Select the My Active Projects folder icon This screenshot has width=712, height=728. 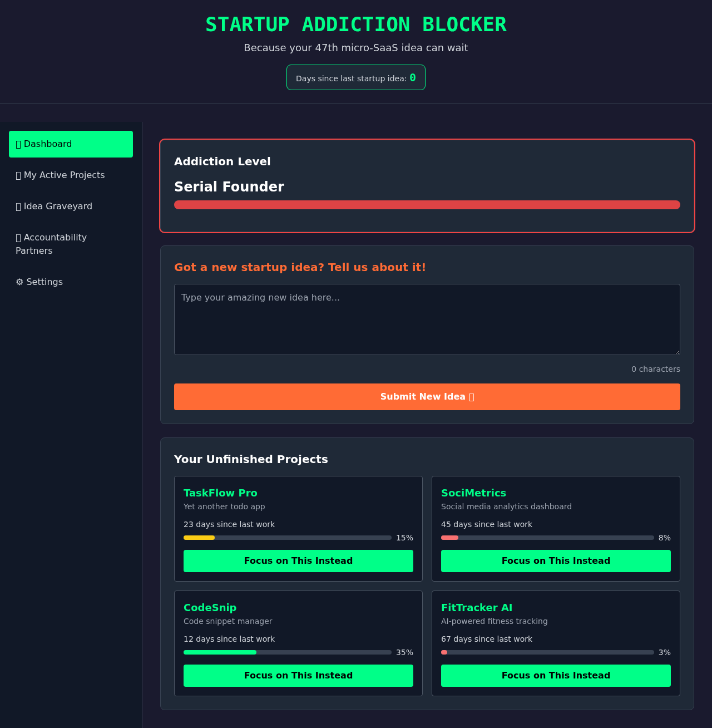click(x=18, y=175)
